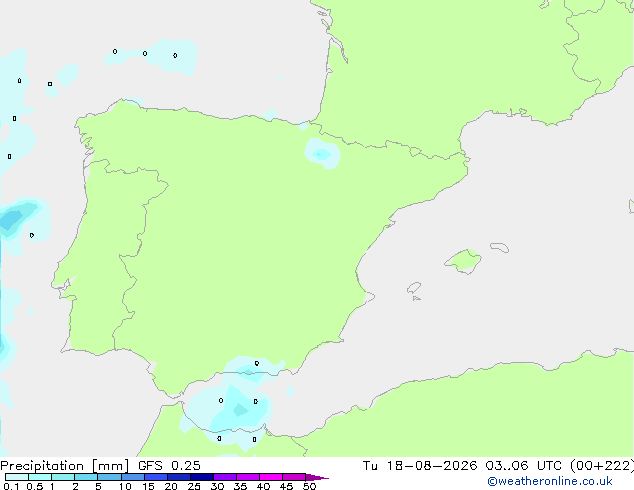Select the "15" legend value
Viewport: 634px width, 490px height.
148,486
